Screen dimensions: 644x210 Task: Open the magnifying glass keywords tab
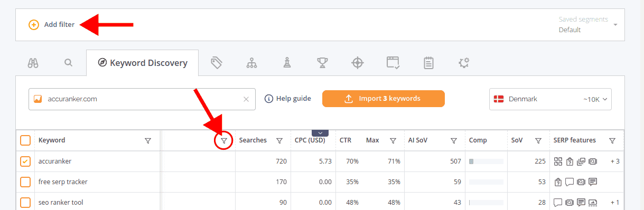pos(68,63)
